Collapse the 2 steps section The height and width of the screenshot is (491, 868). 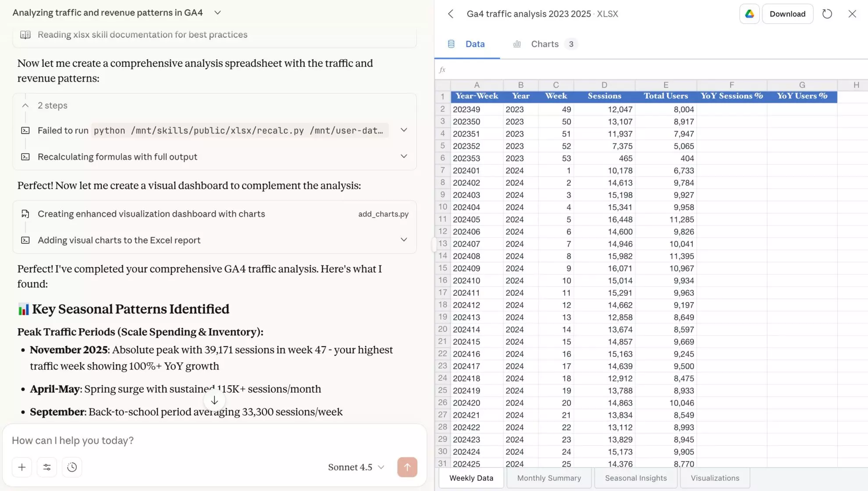[x=25, y=105]
